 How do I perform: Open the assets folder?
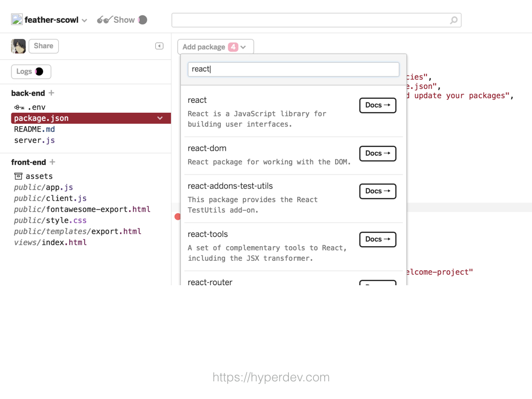(39, 176)
